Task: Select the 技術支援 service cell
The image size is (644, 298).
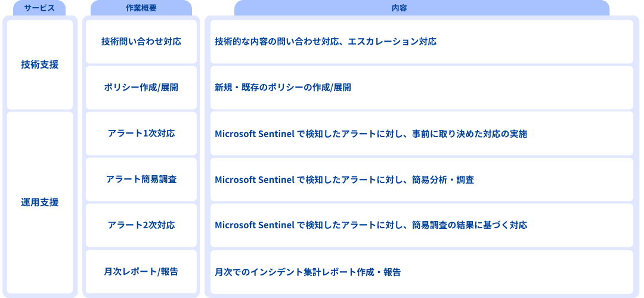Action: point(39,64)
